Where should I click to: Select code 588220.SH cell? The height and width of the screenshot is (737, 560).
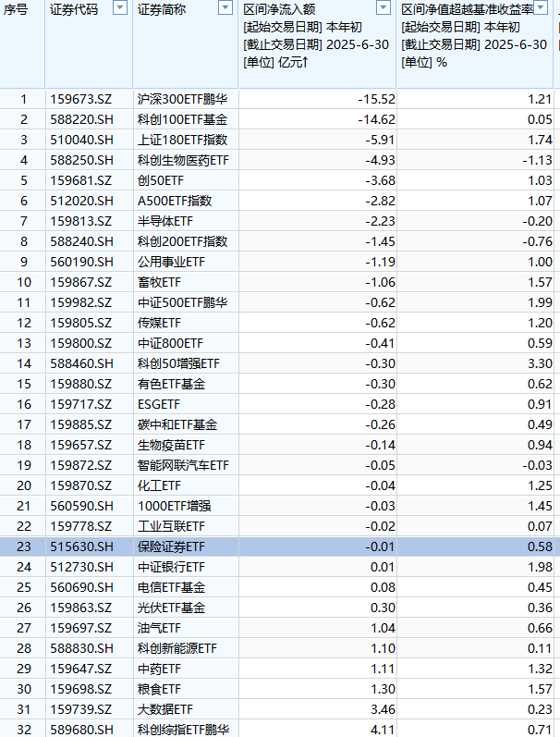81,119
